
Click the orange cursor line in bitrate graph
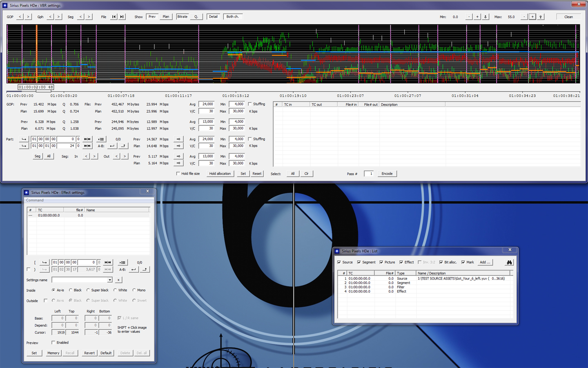(37, 53)
